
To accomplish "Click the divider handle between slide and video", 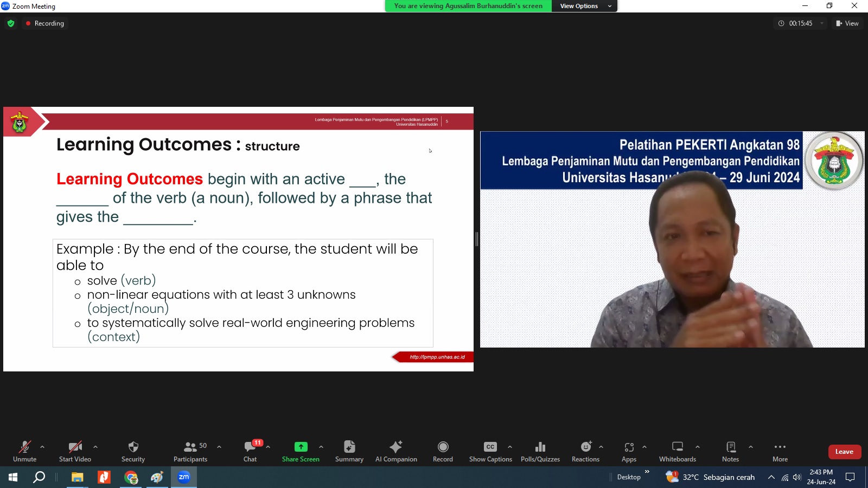I will point(477,239).
